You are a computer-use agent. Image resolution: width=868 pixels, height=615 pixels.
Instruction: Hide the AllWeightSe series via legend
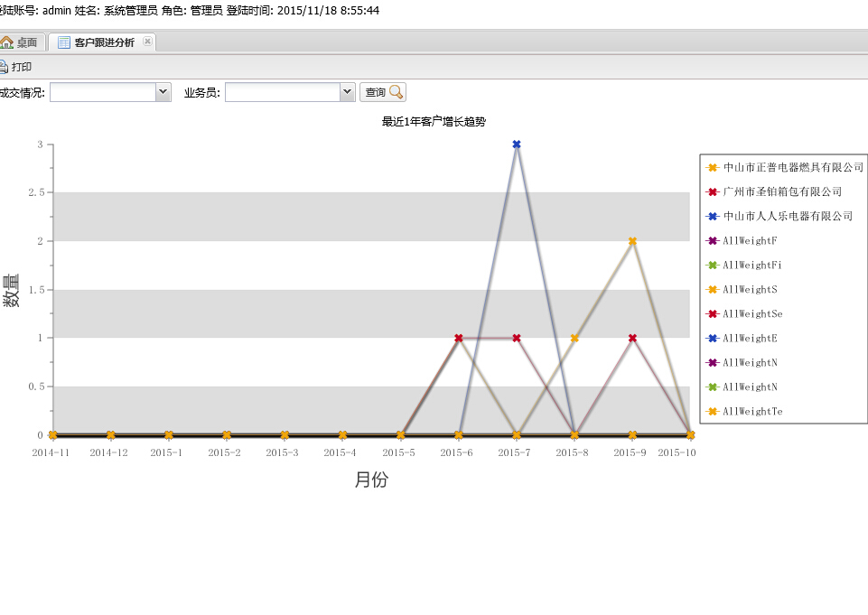[x=752, y=314]
